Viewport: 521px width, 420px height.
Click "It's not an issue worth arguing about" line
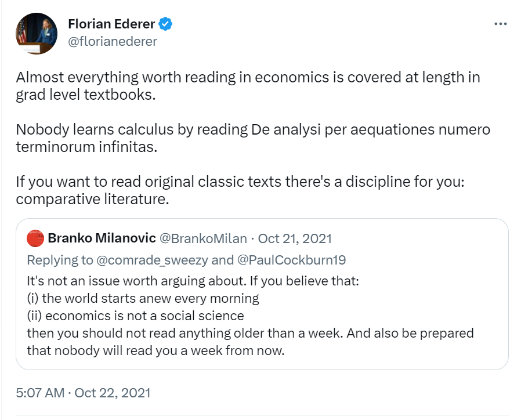click(x=193, y=282)
